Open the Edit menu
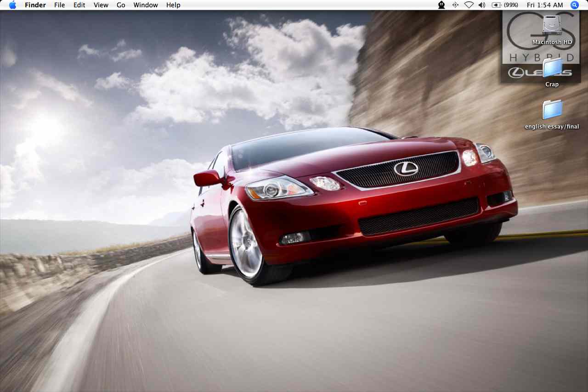The image size is (588, 392). click(79, 5)
